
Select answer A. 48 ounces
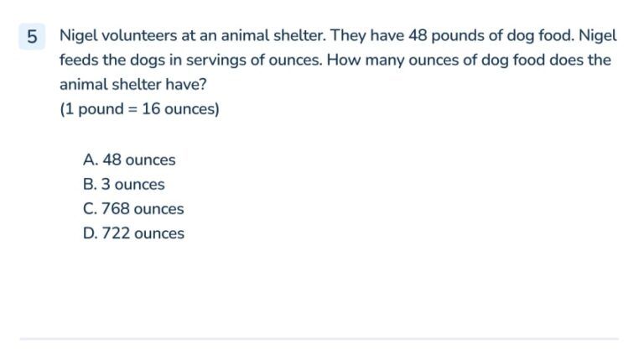pos(129,160)
